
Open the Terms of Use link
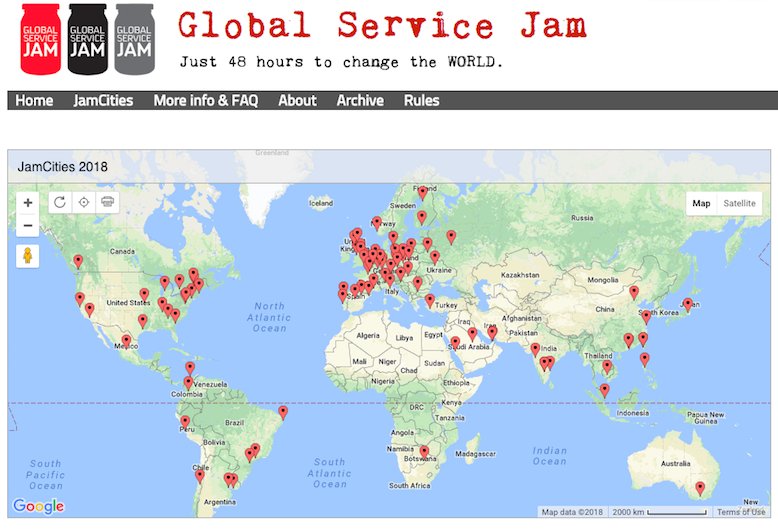point(741,512)
